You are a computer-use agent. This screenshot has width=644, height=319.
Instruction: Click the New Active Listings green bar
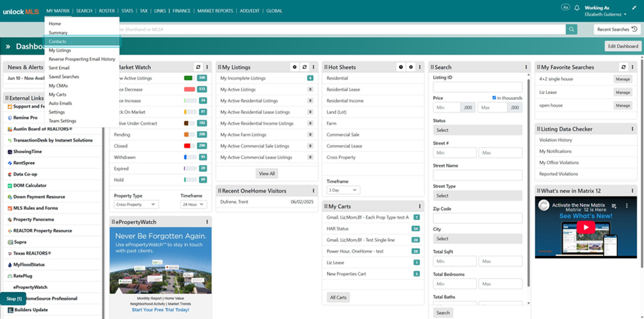[x=189, y=78]
